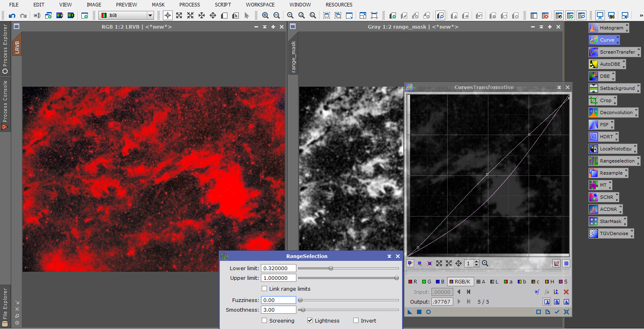Click the Lower limit value field

point(279,268)
